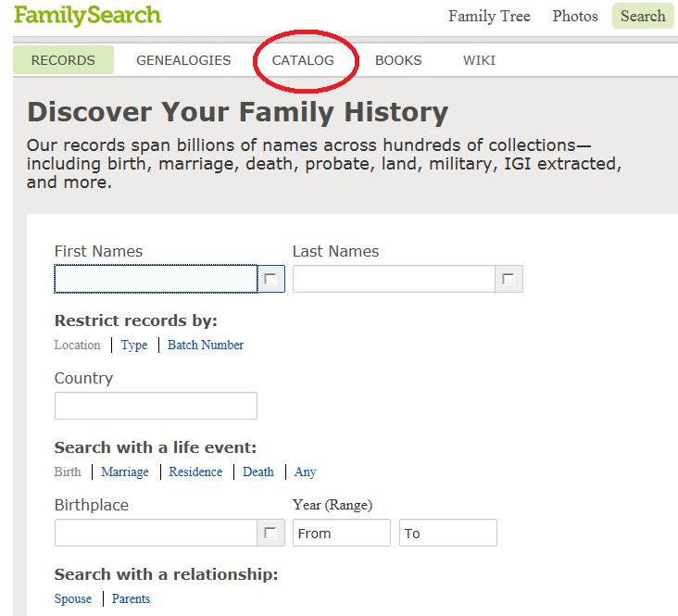The image size is (678, 616).
Task: Select the Records tab
Action: pyautogui.click(x=63, y=60)
